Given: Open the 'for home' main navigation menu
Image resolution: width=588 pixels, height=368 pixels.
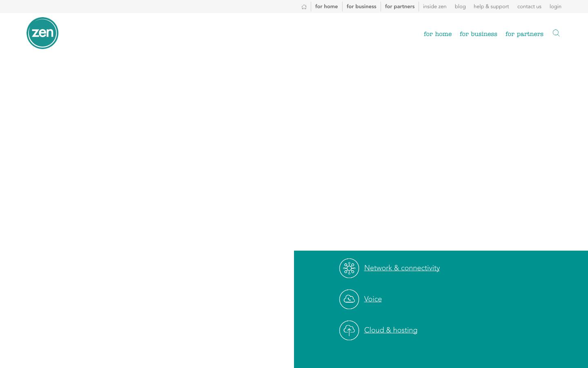Looking at the screenshot, I should click(x=438, y=34).
